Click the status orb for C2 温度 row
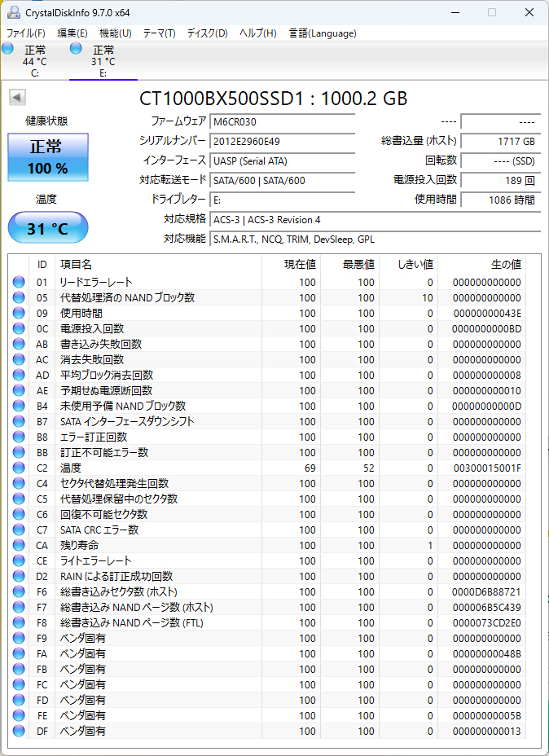The height and width of the screenshot is (756, 549). pos(19,468)
